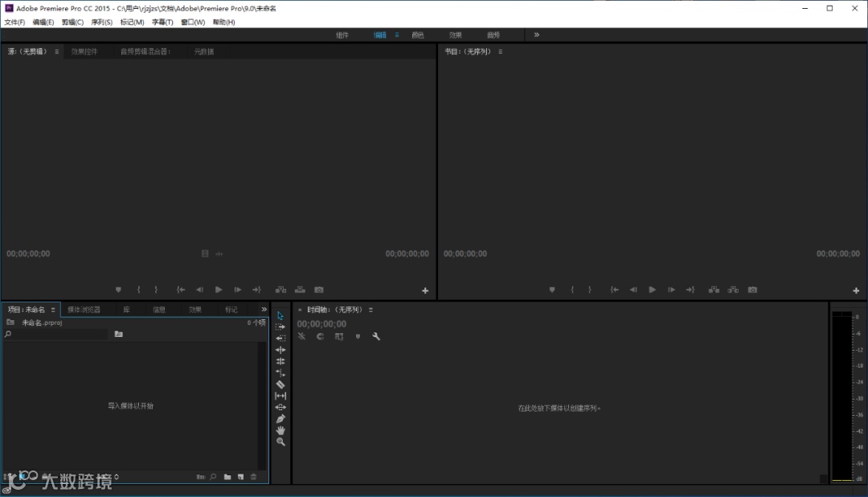Open the 文件(F) menu
Screen dimensions: 868x497
point(14,23)
